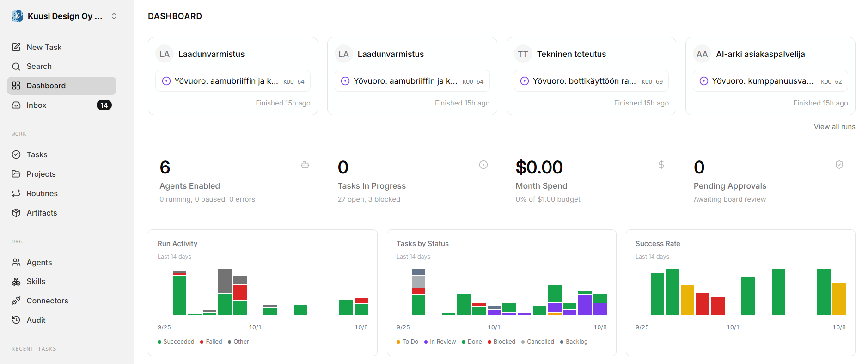This screenshot has width=868, height=364.
Task: Click the Pending Approvals label
Action: coord(730,186)
